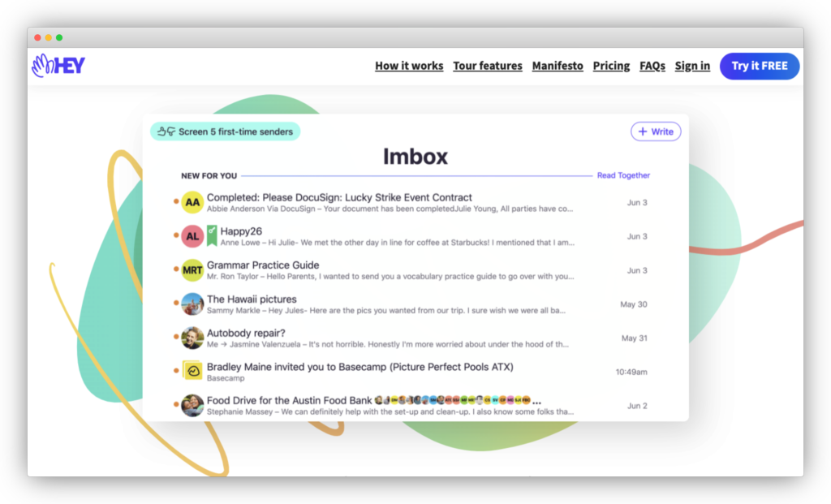Click the yellow MRT avatar icon
Image resolution: width=831 pixels, height=504 pixels.
[x=192, y=270]
